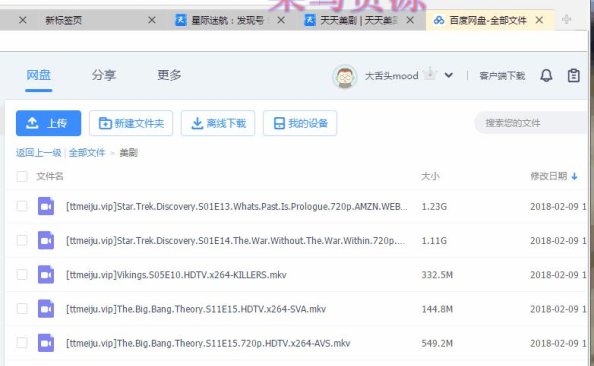Open the 网盘 navigation tab

[x=38, y=75]
